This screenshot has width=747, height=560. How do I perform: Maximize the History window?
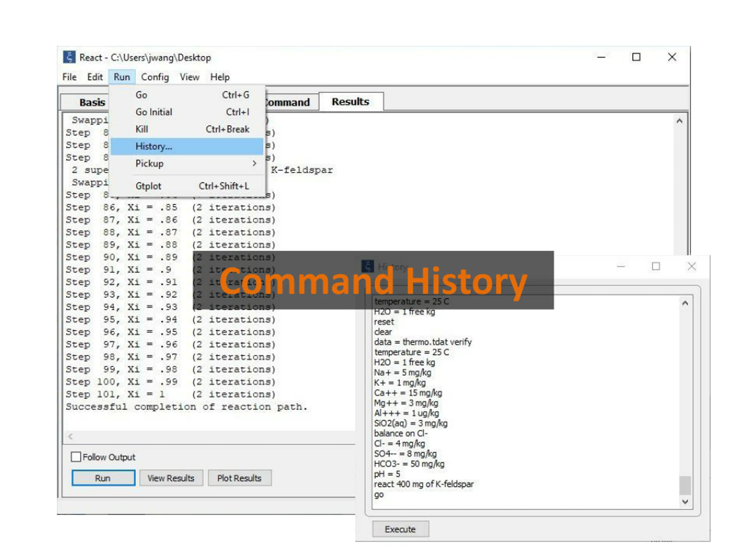click(x=656, y=267)
